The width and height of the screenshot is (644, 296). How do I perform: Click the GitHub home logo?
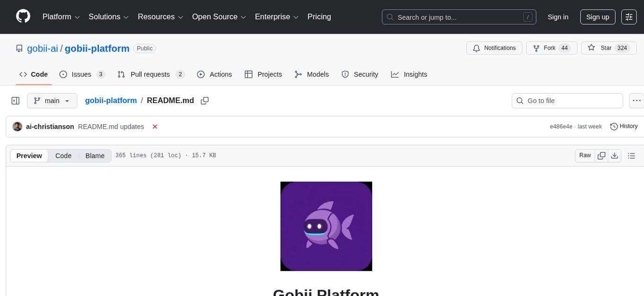pyautogui.click(x=23, y=17)
